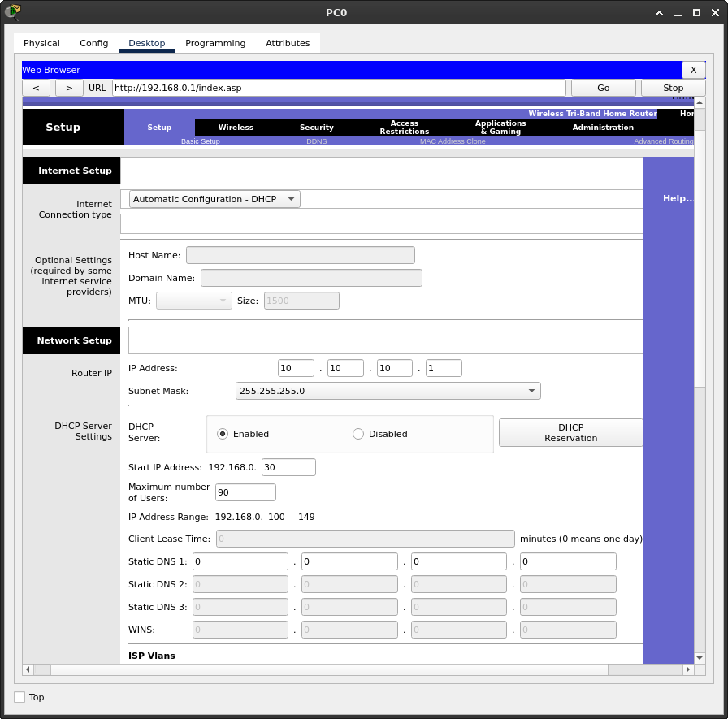
Task: Select the DHCP Server Disabled radio button
Action: 358,434
